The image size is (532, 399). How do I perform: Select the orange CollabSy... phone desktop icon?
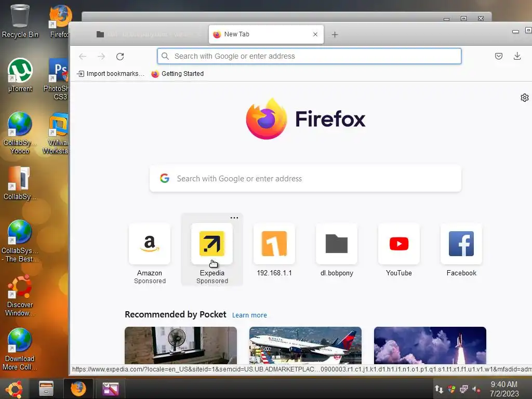click(20, 183)
